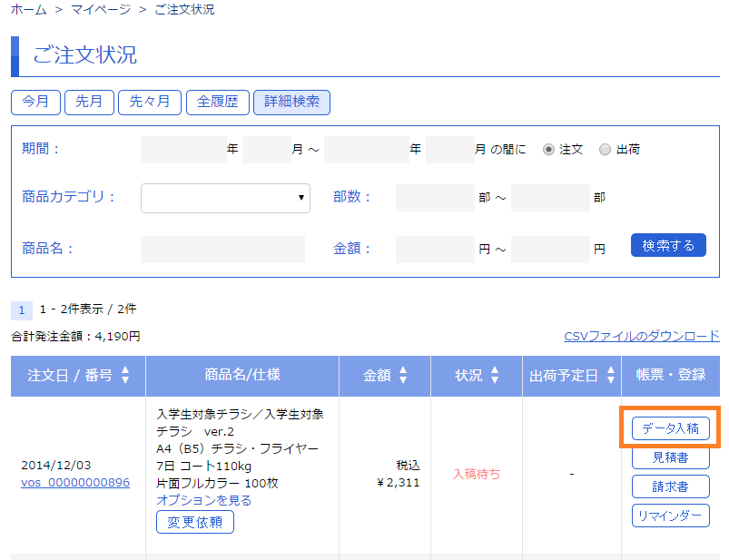The width and height of the screenshot is (729, 560).
Task: Click the 検索する button
Action: [x=668, y=245]
